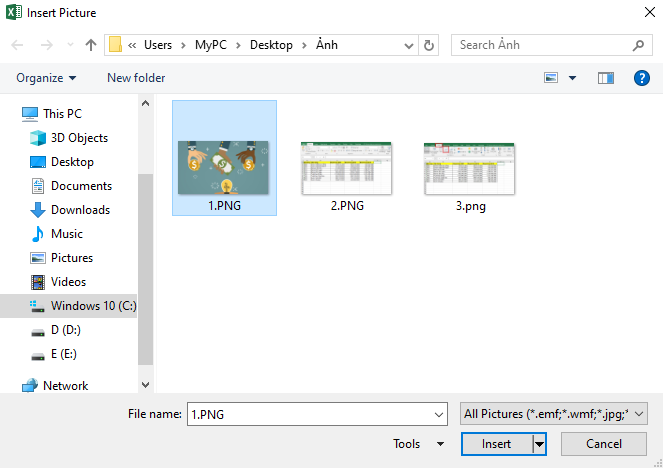The height and width of the screenshot is (468, 663).
Task: Create a New folder
Action: click(x=136, y=78)
